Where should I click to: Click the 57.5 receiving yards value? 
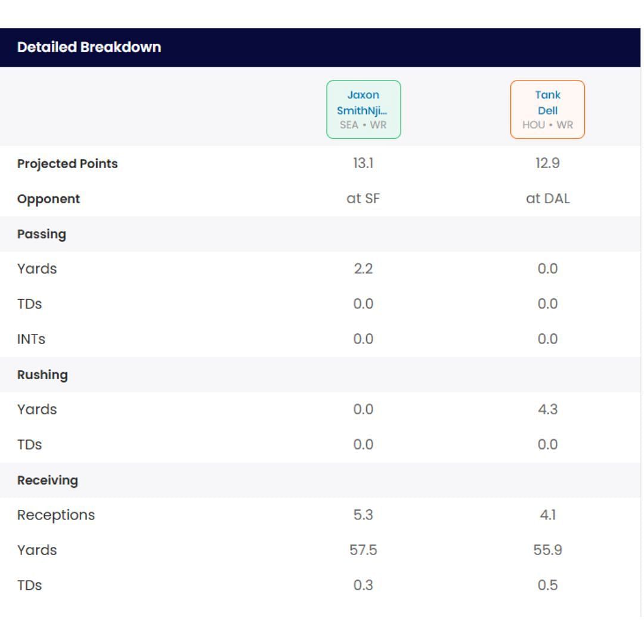coord(363,550)
